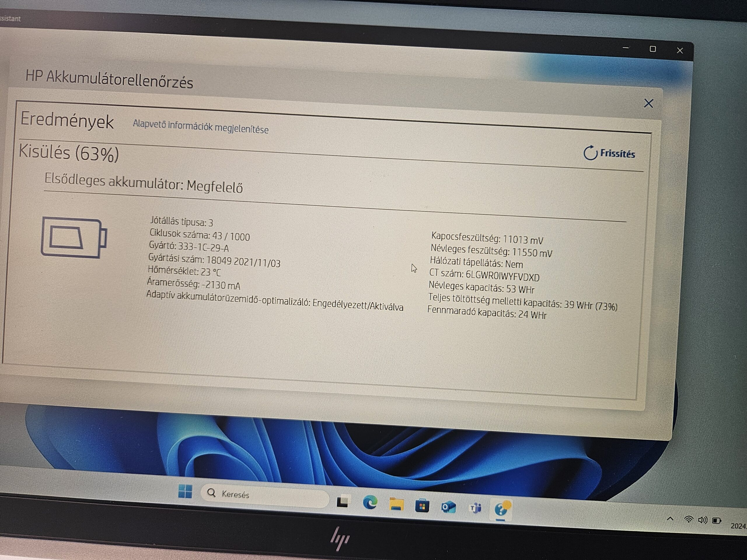Minimize the HP Support Assistant window
The width and height of the screenshot is (747, 560).
click(626, 48)
